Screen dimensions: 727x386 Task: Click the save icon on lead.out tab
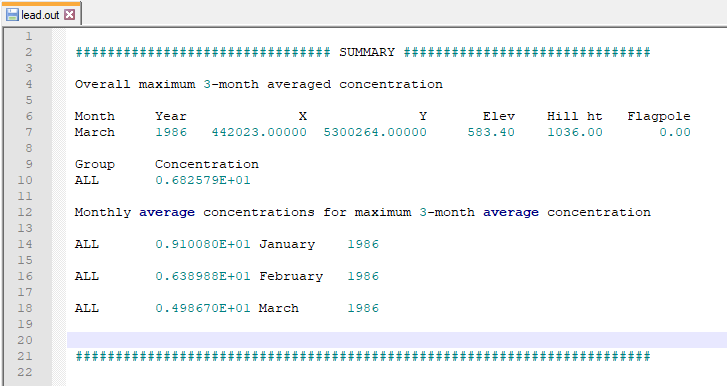[12, 15]
